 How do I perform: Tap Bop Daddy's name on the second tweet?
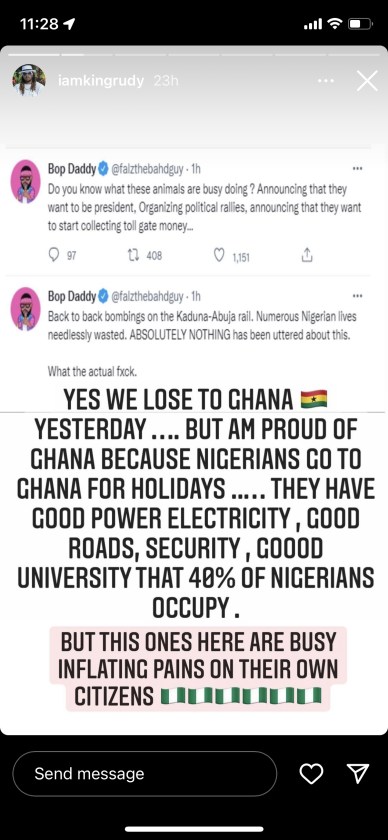point(72,296)
